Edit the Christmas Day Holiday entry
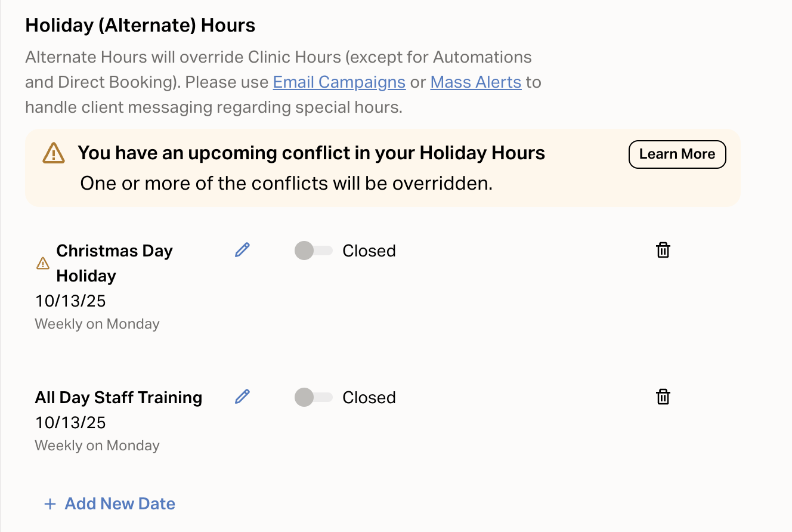 point(242,250)
